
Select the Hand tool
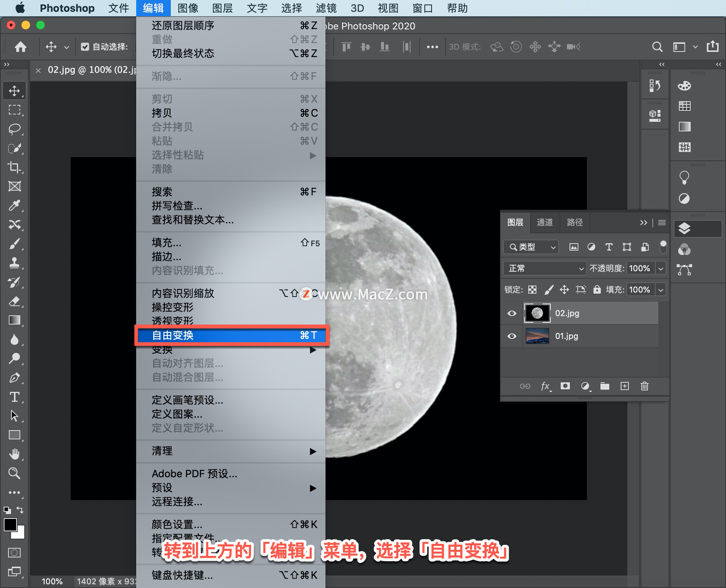[14, 454]
